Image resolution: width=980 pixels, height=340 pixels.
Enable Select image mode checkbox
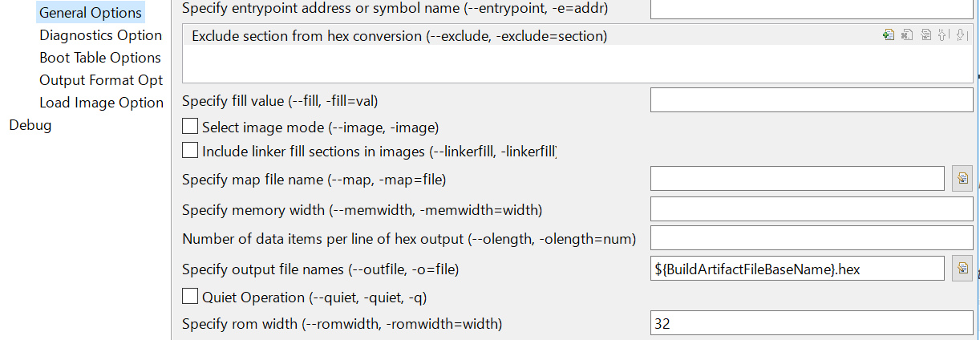click(x=190, y=127)
